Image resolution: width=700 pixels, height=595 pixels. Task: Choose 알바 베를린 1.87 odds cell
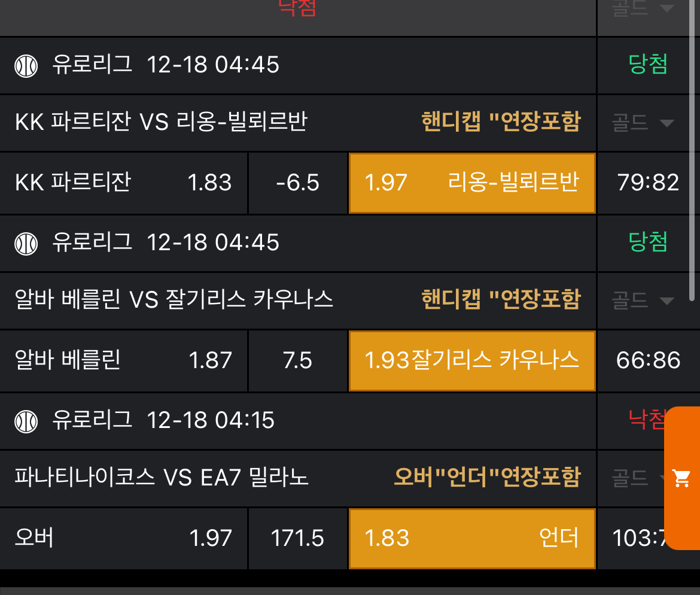pos(124,361)
